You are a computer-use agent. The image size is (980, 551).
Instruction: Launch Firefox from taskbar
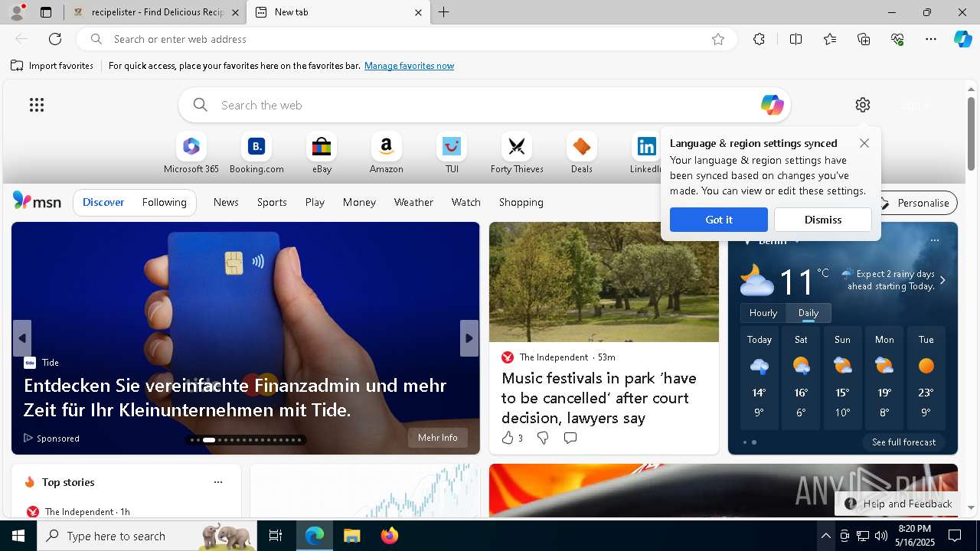pos(390,536)
